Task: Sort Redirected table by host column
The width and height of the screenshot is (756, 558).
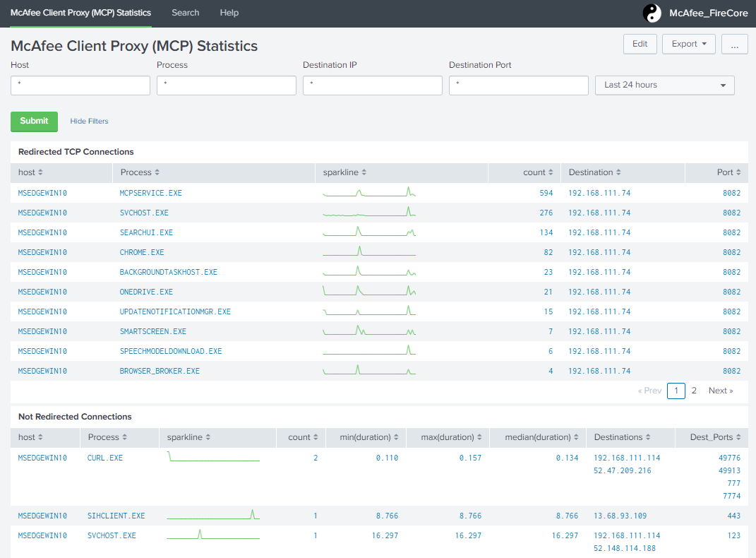Action: (30, 172)
